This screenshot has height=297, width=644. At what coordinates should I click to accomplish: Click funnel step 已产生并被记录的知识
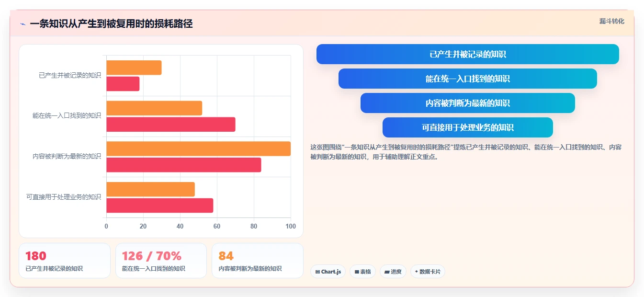[x=468, y=54]
